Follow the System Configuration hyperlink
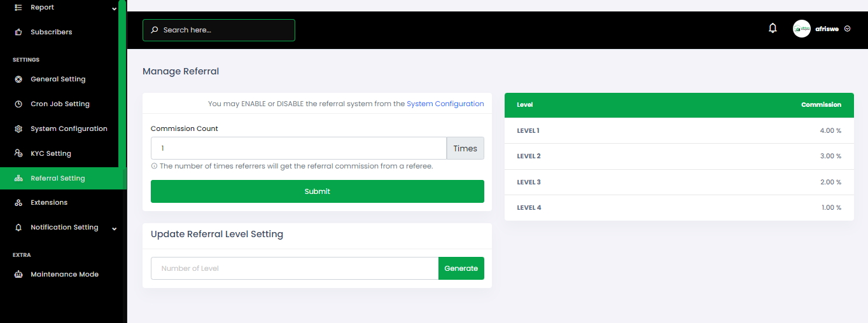868x323 pixels. point(445,104)
